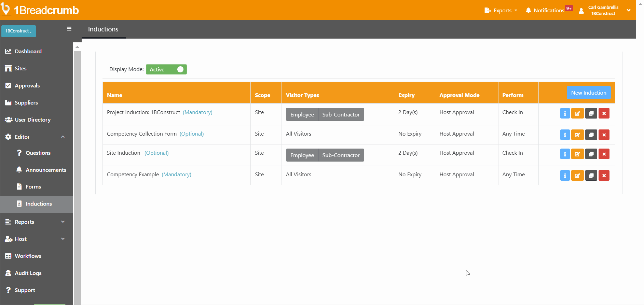Image resolution: width=644 pixels, height=305 pixels.
Task: Click info icon for Project Induction: 1BConstruct
Action: (x=565, y=113)
